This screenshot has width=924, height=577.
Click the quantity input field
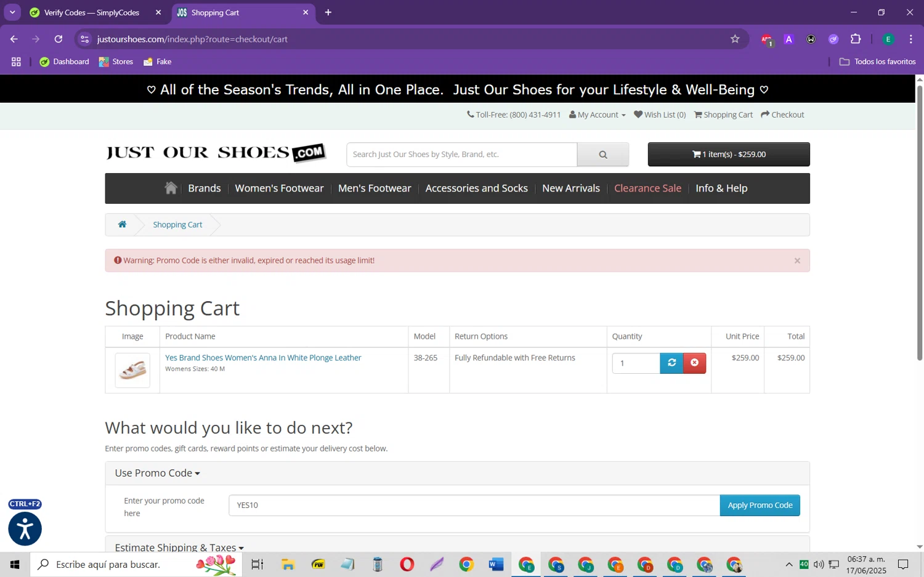(636, 363)
